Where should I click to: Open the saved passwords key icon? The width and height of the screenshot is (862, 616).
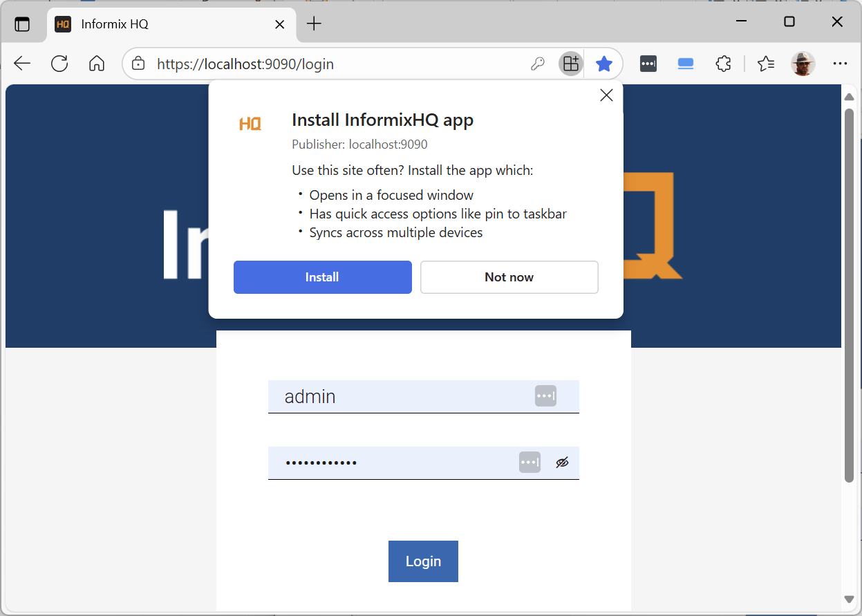point(537,64)
